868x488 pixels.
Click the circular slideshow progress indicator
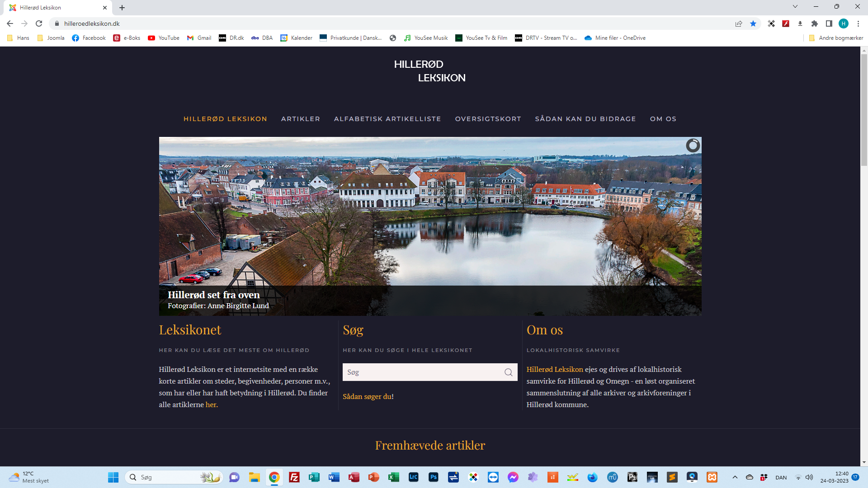693,145
